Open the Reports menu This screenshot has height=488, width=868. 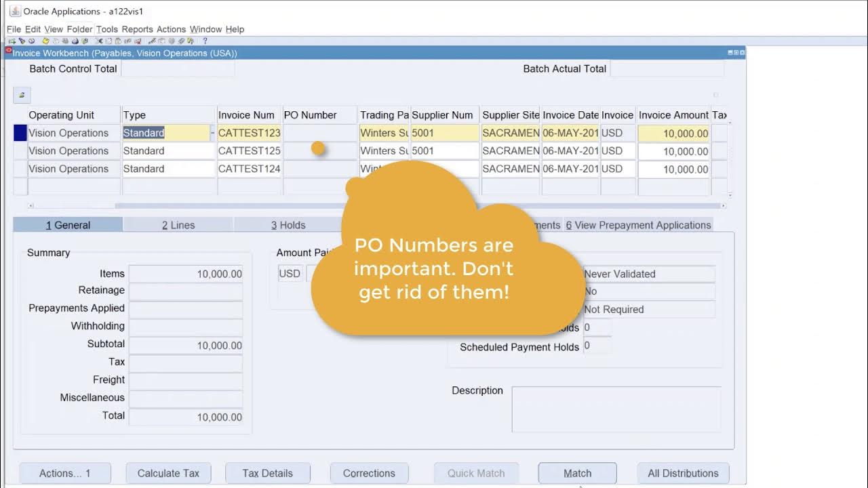[x=138, y=29]
